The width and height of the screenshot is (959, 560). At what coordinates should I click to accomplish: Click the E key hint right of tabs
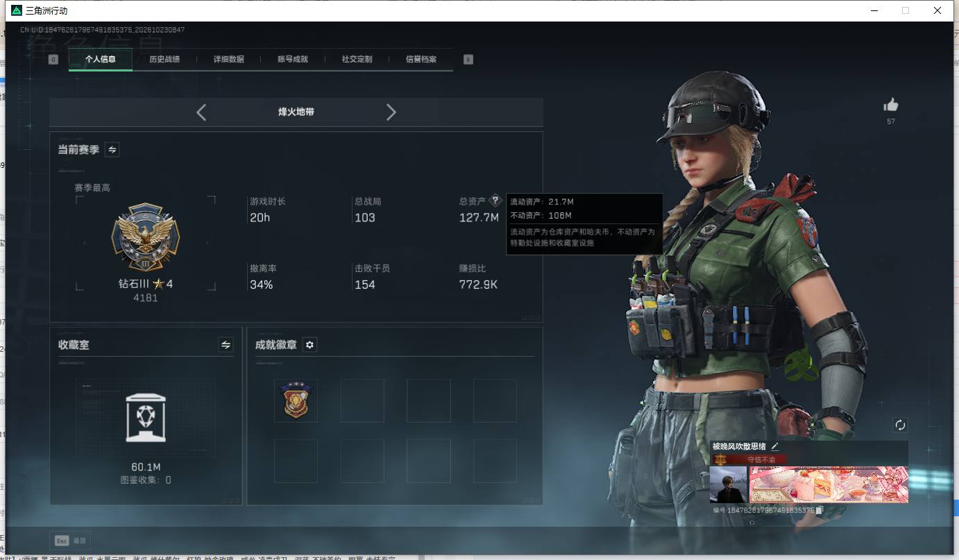point(468,60)
